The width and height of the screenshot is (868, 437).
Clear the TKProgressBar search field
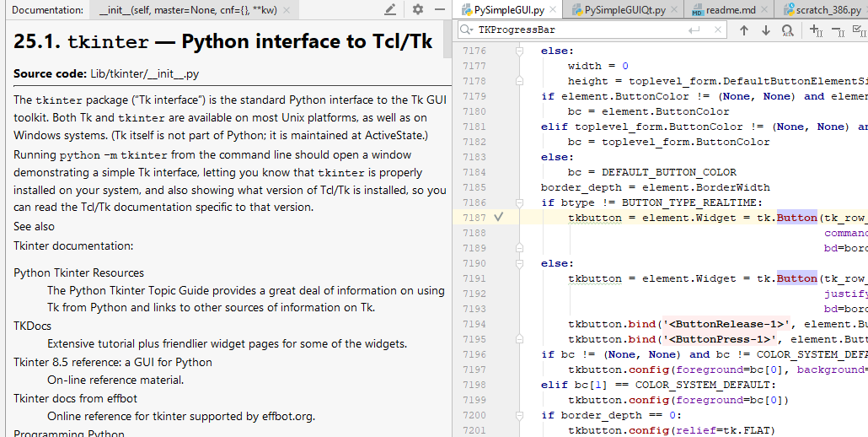click(x=718, y=30)
